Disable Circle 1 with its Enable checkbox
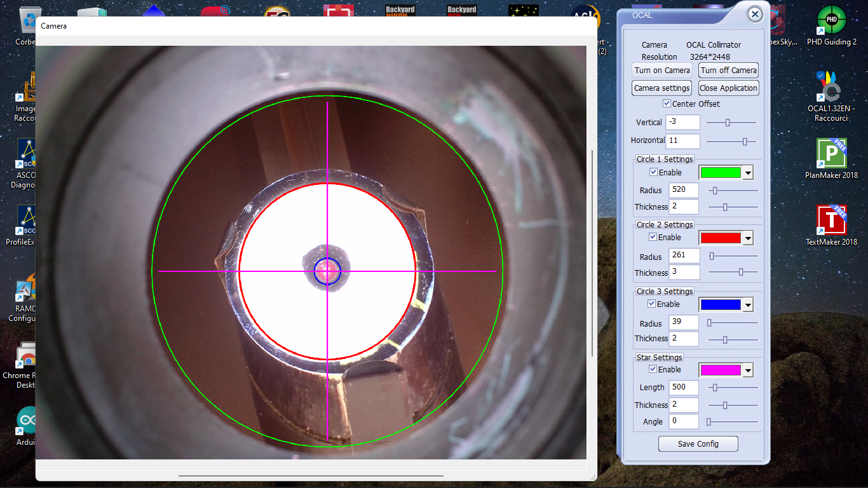Viewport: 868px width, 488px height. [653, 172]
